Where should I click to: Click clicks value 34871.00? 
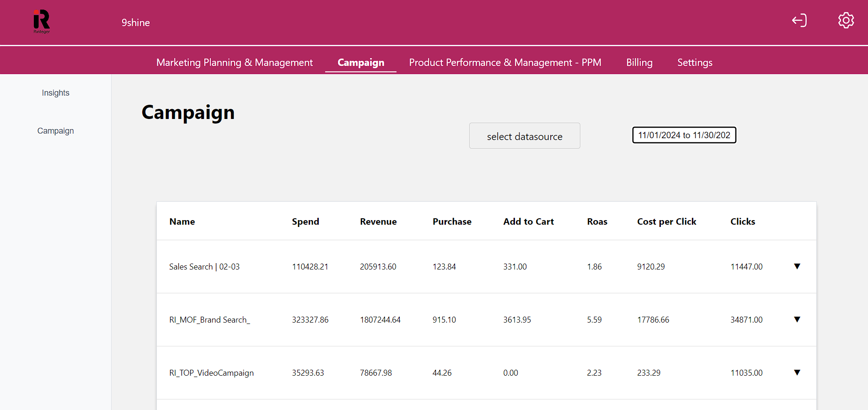[746, 320]
